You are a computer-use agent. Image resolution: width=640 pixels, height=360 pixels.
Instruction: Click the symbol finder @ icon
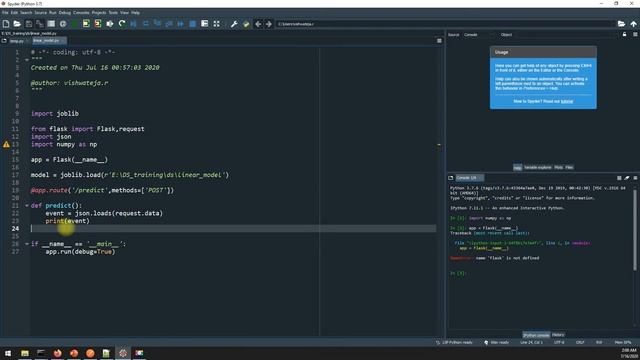63,24
